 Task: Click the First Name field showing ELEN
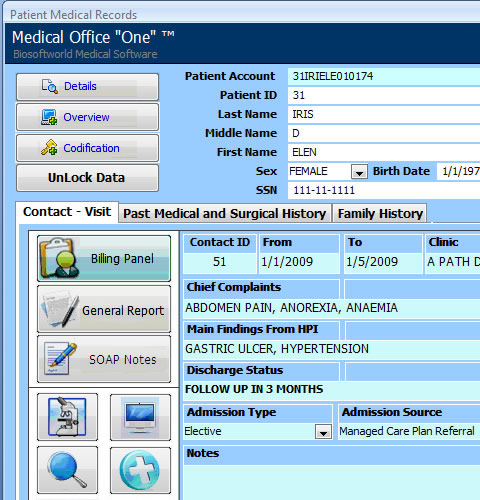pyautogui.click(x=384, y=152)
